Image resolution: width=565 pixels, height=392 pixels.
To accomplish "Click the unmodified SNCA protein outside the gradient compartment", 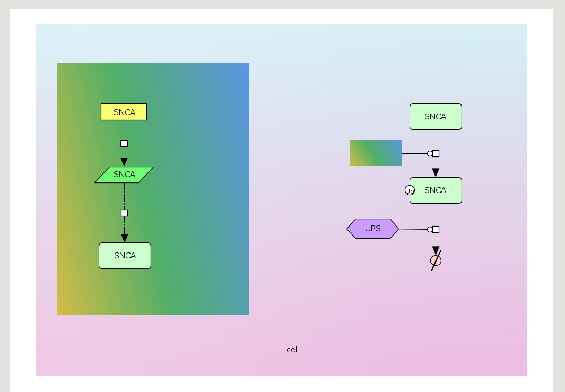I will click(436, 117).
